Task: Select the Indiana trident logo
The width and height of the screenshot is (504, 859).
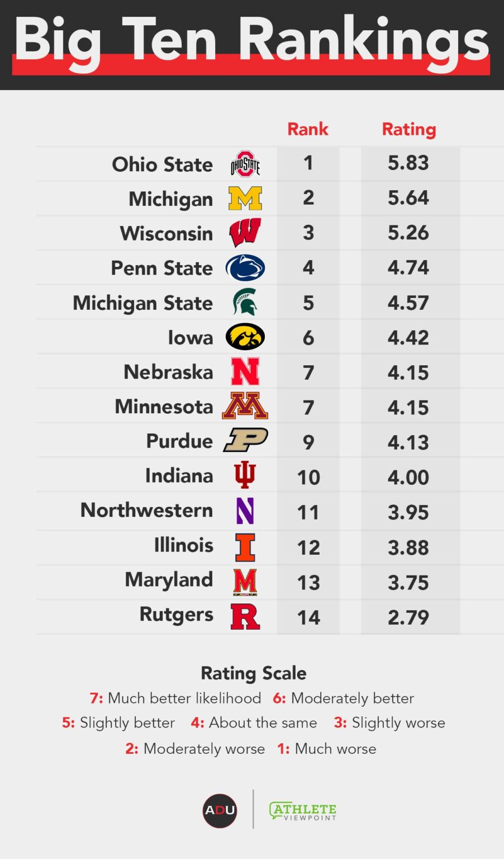Action: (245, 475)
